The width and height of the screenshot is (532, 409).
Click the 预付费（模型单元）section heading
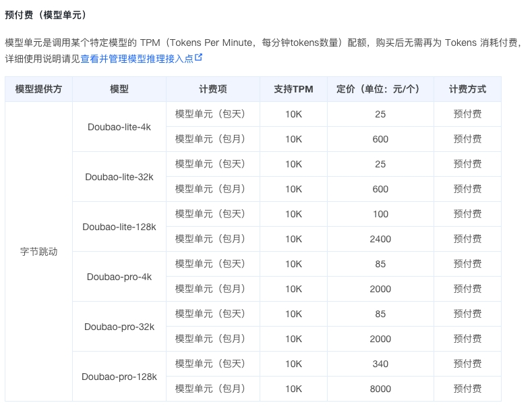point(45,14)
